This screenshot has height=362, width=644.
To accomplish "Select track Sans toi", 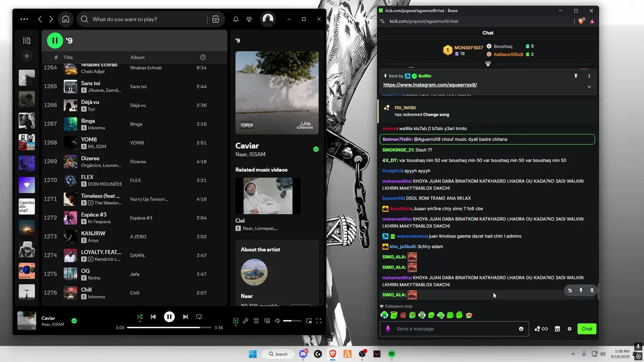I will click(x=134, y=86).
